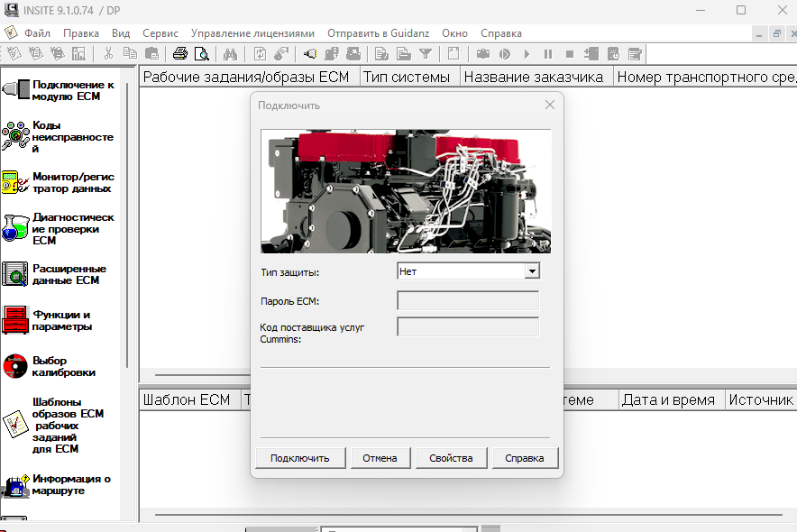Click the filter funnel icon in the toolbar
Screen dimensions: 797x532
424,53
